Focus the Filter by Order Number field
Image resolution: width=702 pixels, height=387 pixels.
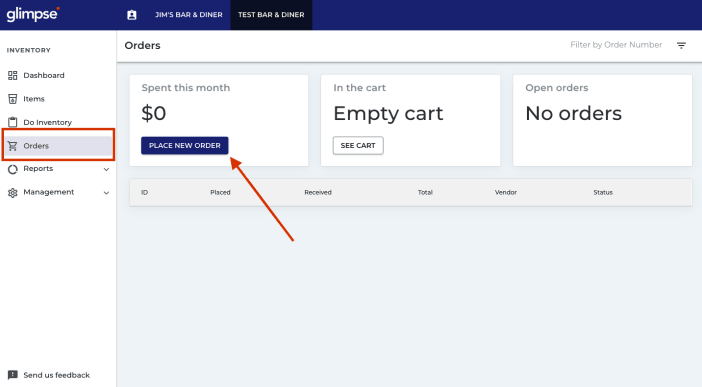[x=616, y=45]
